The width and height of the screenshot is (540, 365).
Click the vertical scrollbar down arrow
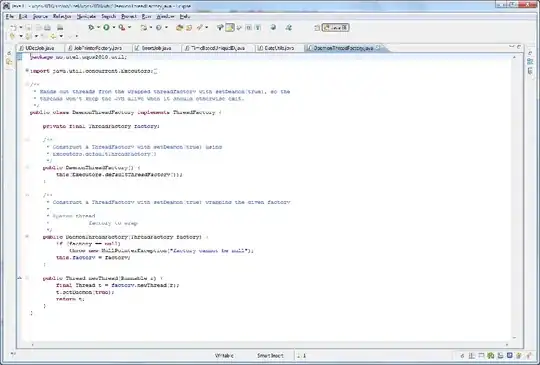tap(514, 338)
